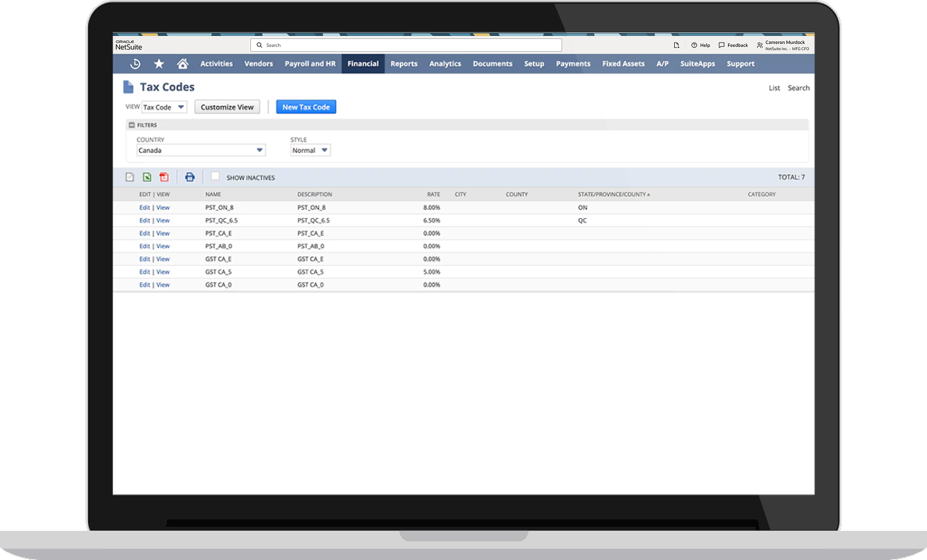The height and width of the screenshot is (560, 927).
Task: Open the Documents menu
Action: (x=493, y=64)
